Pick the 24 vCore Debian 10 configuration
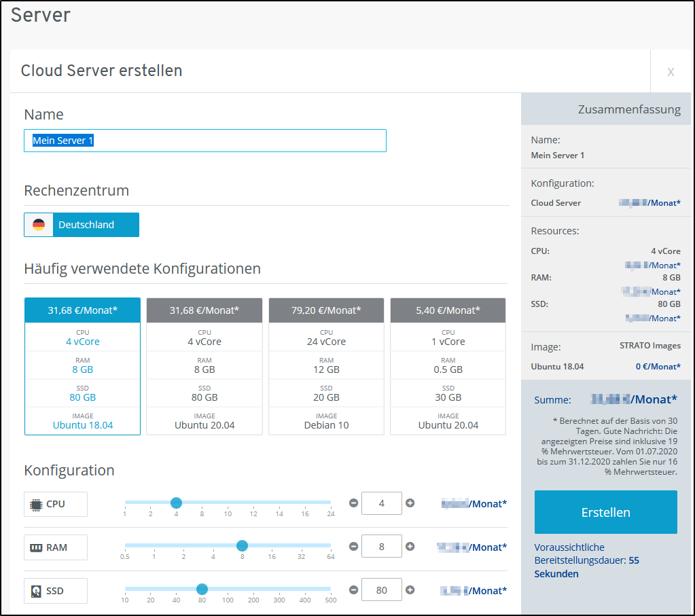This screenshot has width=695, height=616. click(326, 367)
